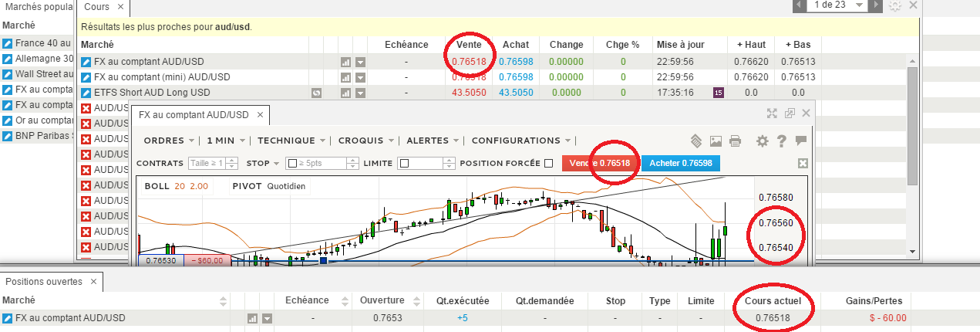Sort open positions by Ouverture column
Viewport: 980px width, 332px height.
click(x=382, y=300)
